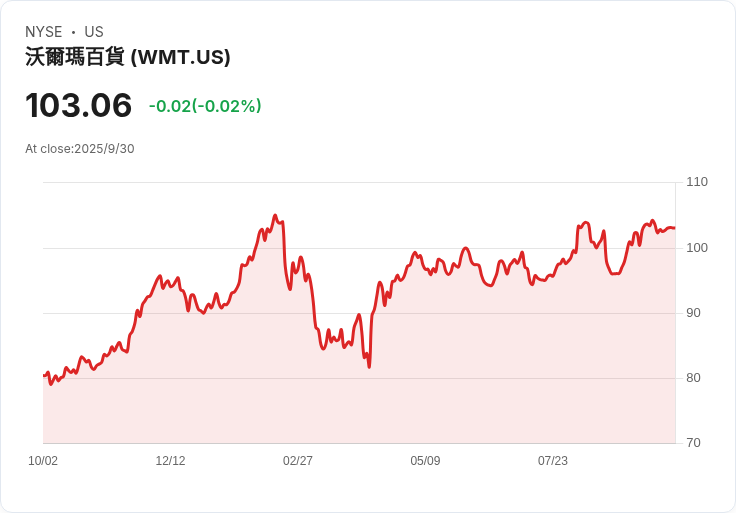Click the green -0.02(-0.02%) price change

pos(205,106)
